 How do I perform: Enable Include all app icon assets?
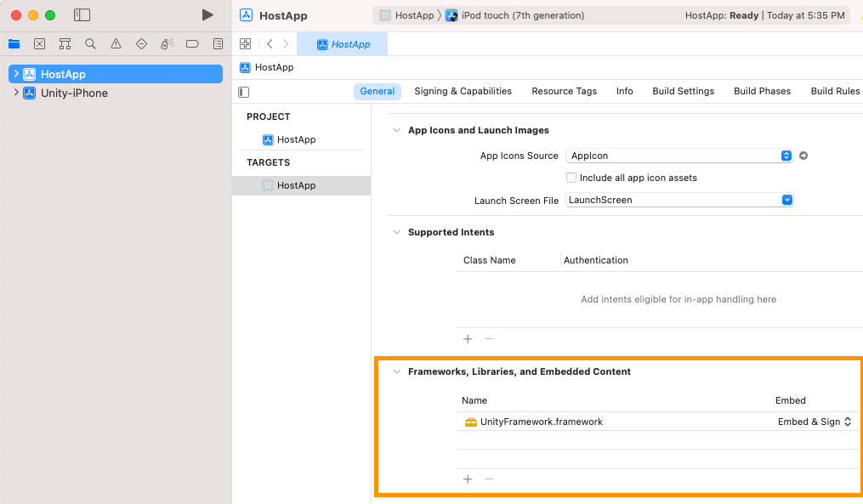click(x=571, y=178)
